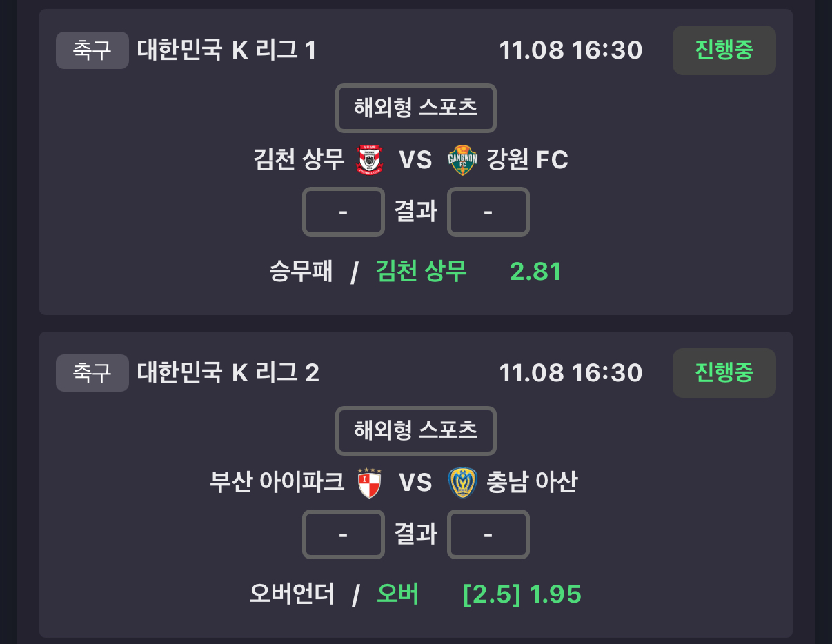The width and height of the screenshot is (832, 644).
Task: Click the 대한민국 K 리그 1 league title
Action: [226, 50]
